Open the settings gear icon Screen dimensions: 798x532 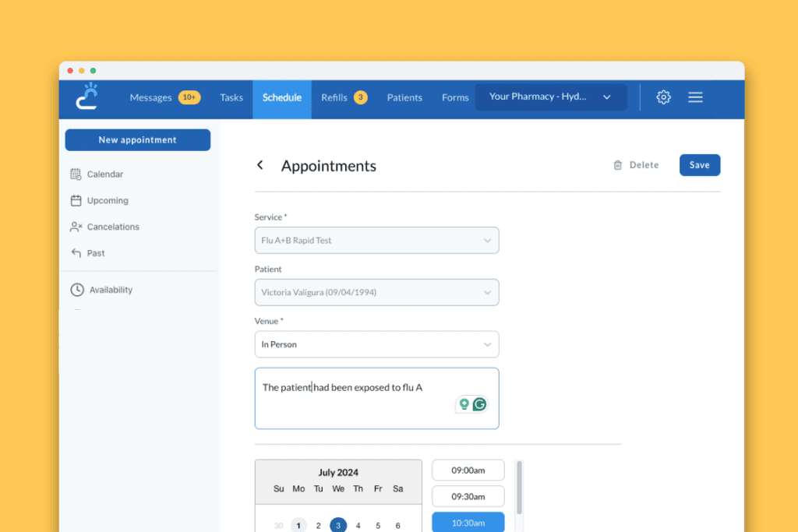click(663, 97)
